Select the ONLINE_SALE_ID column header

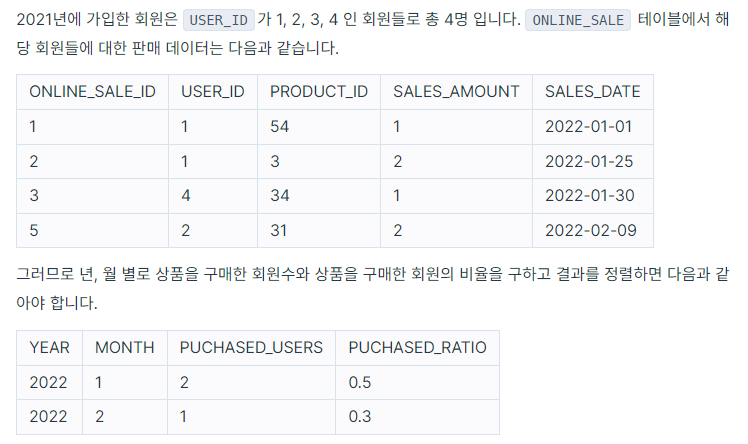point(93,92)
